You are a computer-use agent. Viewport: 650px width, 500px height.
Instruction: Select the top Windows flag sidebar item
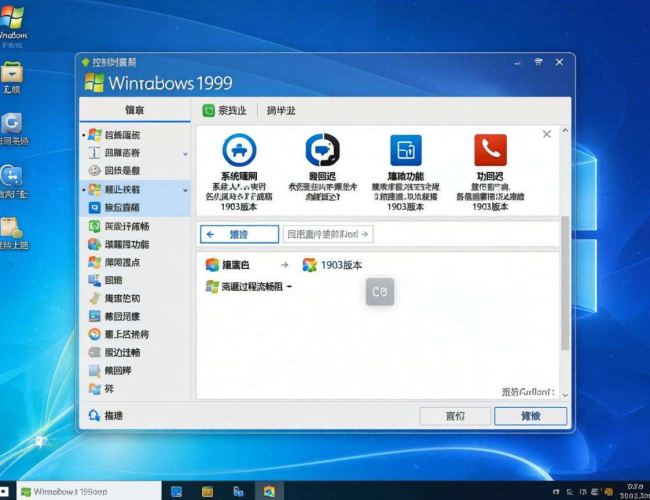(x=136, y=135)
